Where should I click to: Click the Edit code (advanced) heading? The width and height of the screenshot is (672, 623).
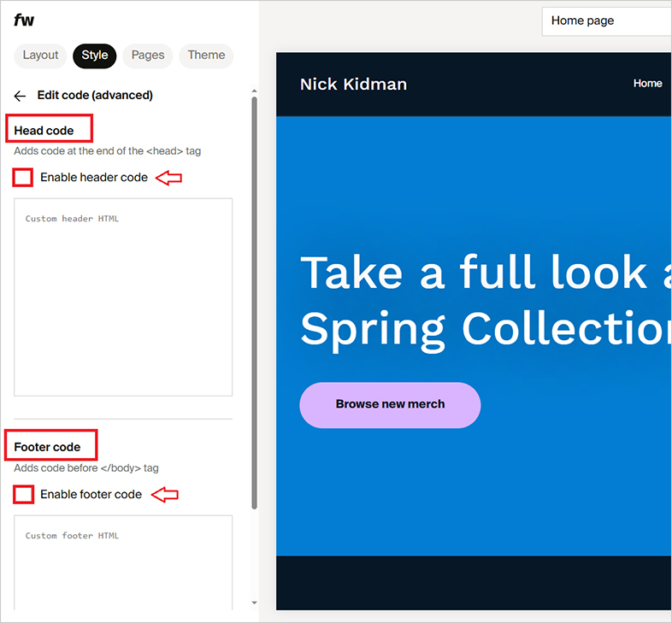pos(95,96)
